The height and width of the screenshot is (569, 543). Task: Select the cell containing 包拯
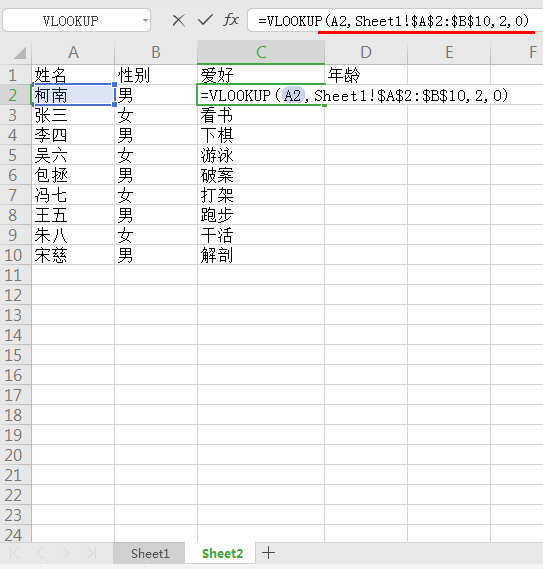(73, 175)
